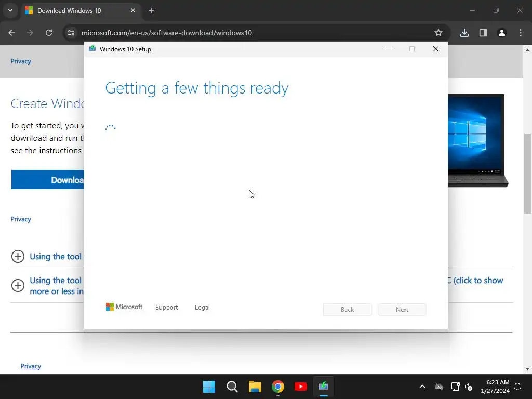Viewport: 532px width, 399px height.
Task: Click the 'Create Windo' page heading
Action: point(47,103)
